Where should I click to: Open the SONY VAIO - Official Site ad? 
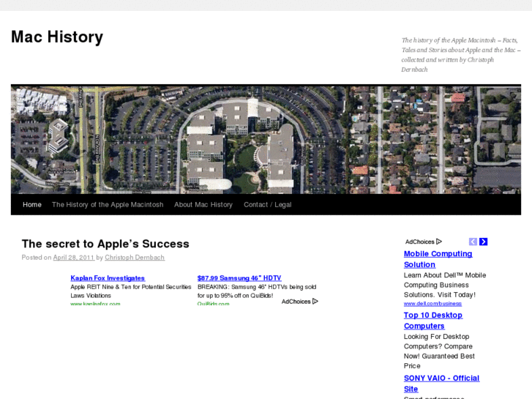pyautogui.click(x=441, y=384)
